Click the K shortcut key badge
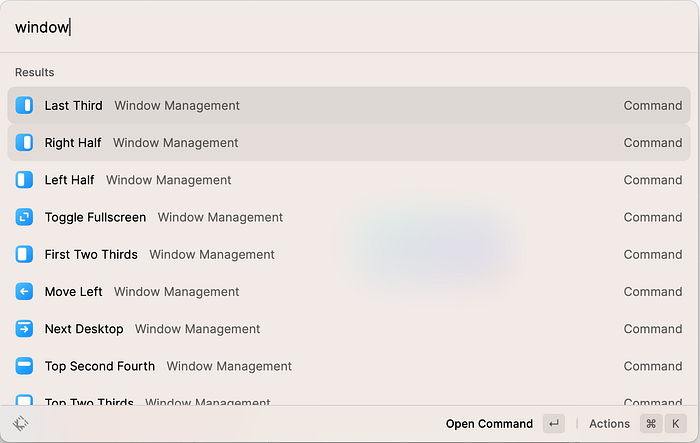Image resolution: width=700 pixels, height=443 pixels. (x=675, y=423)
